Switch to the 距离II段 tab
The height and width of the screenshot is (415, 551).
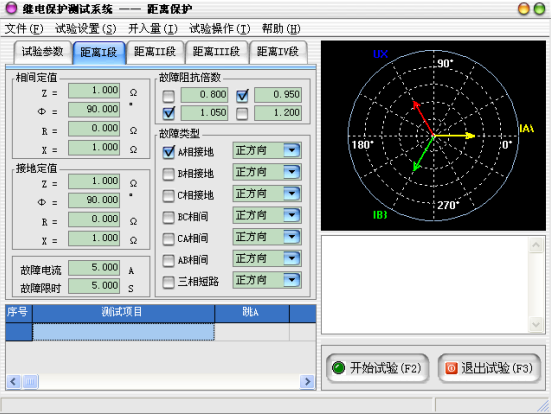tap(155, 52)
